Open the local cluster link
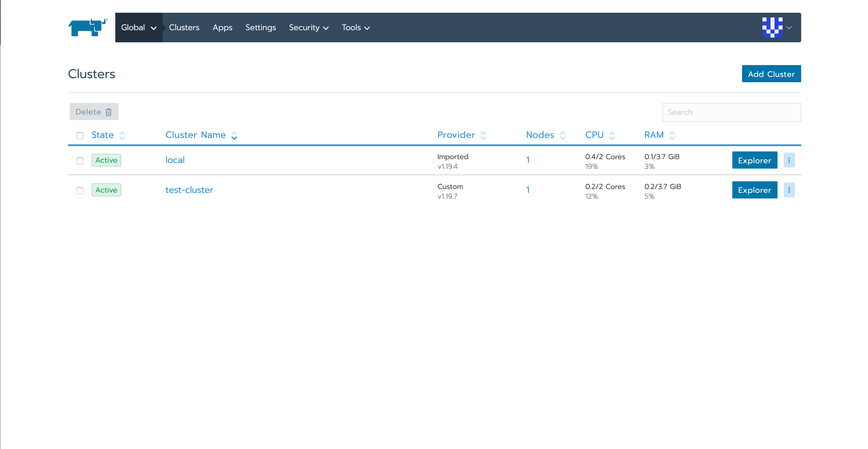868x449 pixels. point(175,160)
